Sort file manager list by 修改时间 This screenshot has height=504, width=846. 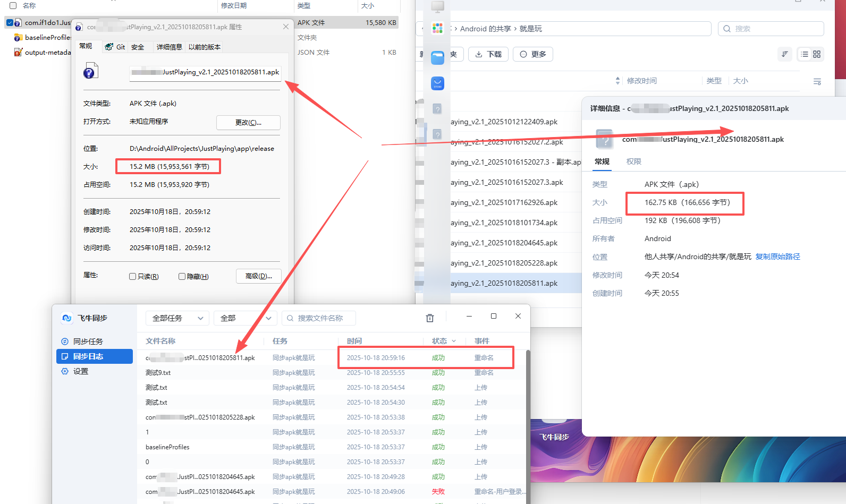pos(642,81)
